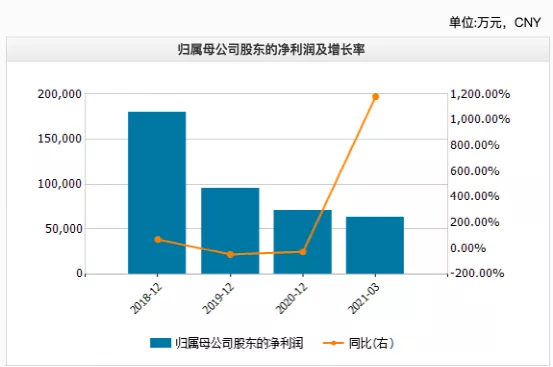Select the orange data point above 2018-12
The width and height of the screenshot is (553, 367).
[x=158, y=240]
